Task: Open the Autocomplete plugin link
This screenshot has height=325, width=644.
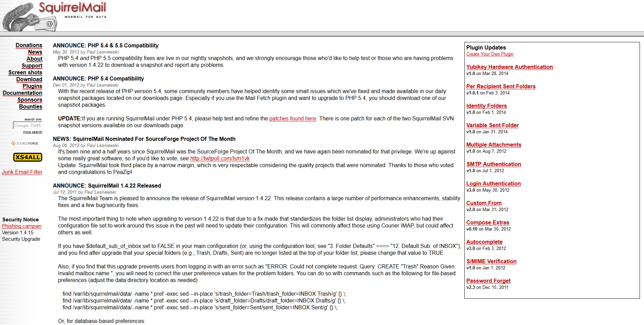Action: [x=485, y=242]
